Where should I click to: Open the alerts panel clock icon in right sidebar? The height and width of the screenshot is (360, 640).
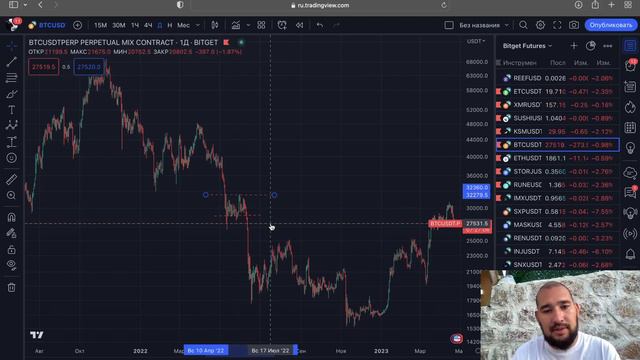[x=630, y=66]
